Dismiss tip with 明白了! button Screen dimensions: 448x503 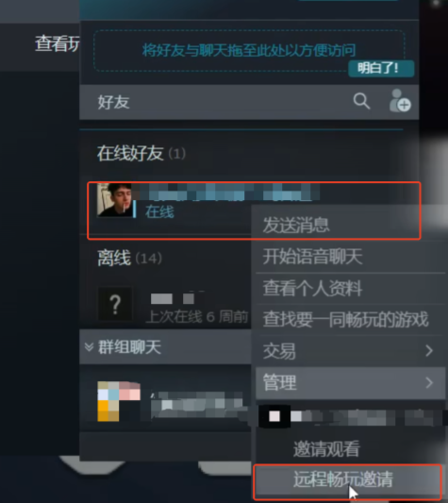[x=381, y=68]
